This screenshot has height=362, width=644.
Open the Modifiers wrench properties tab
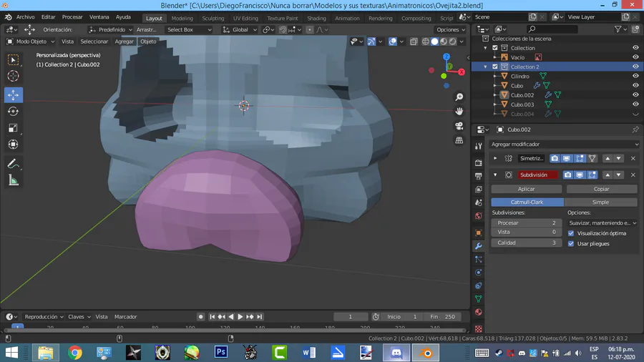pos(479,246)
